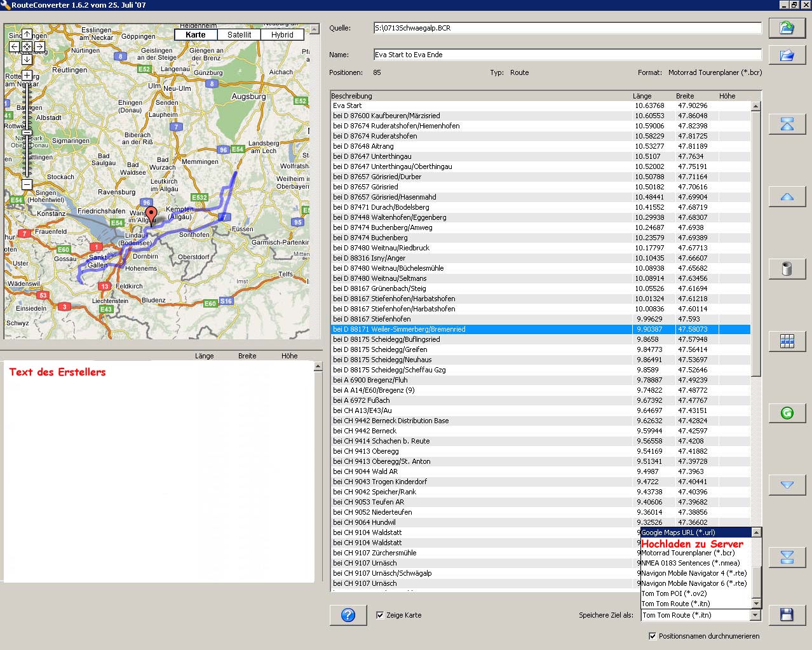Click the map zoom level slider handle
Screen dimensions: 812x650
(x=27, y=133)
